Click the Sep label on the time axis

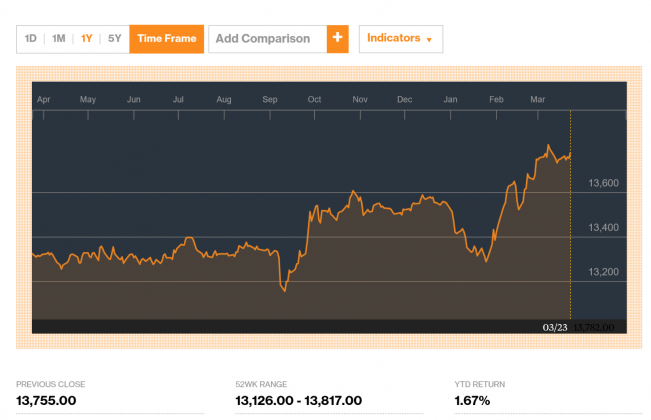pos(270,100)
